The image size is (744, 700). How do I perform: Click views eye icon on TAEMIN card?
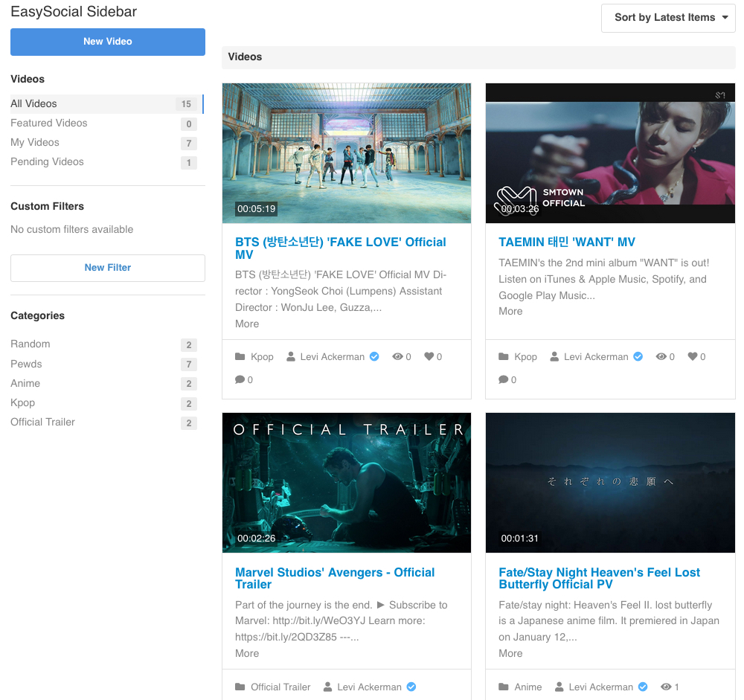661,356
